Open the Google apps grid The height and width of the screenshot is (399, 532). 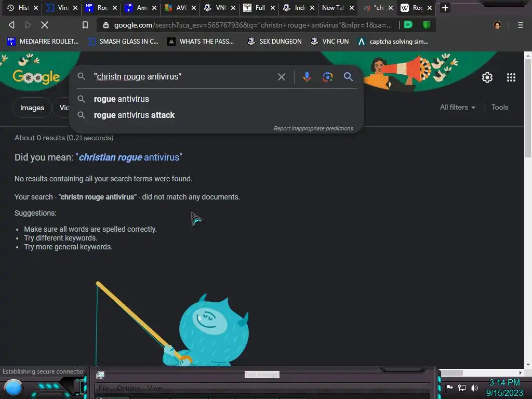point(511,77)
